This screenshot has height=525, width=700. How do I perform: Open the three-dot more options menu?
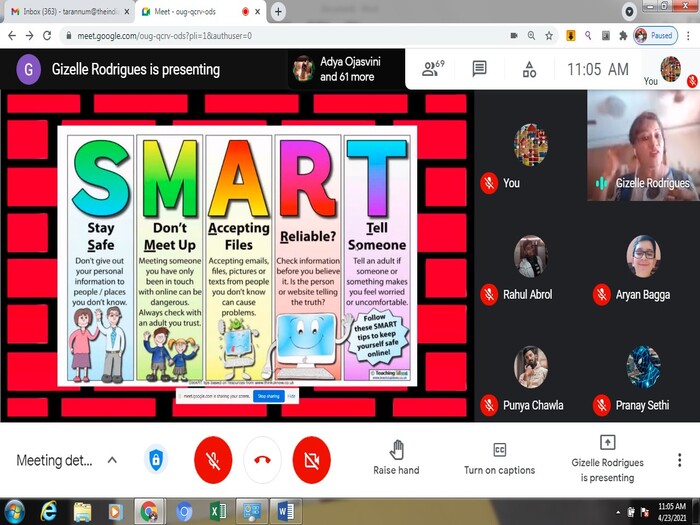click(679, 460)
